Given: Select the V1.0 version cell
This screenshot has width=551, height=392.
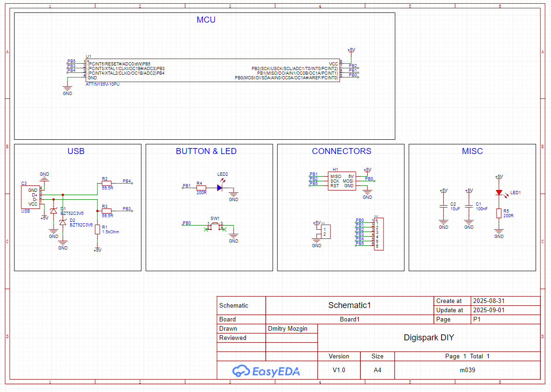Looking at the screenshot, I should click(x=339, y=370).
